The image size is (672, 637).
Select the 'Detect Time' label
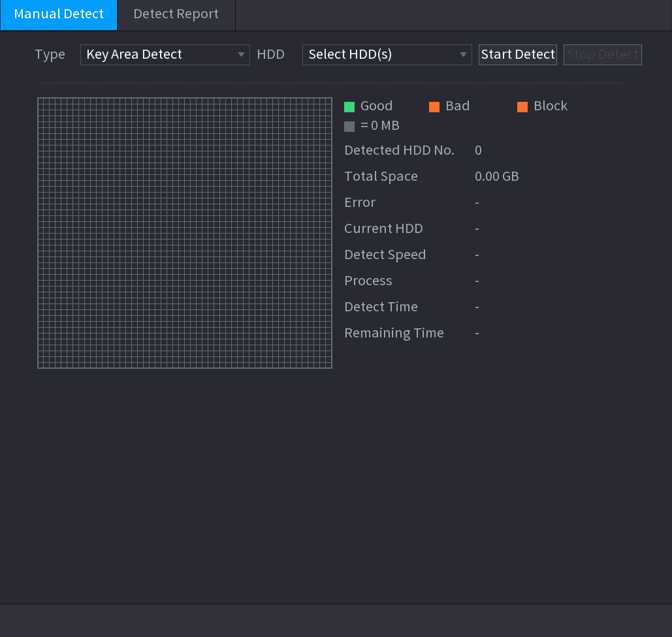point(381,307)
